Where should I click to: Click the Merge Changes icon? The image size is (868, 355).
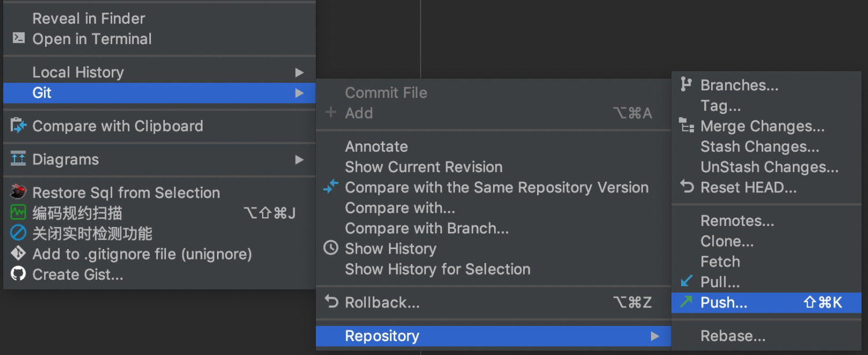tap(686, 126)
